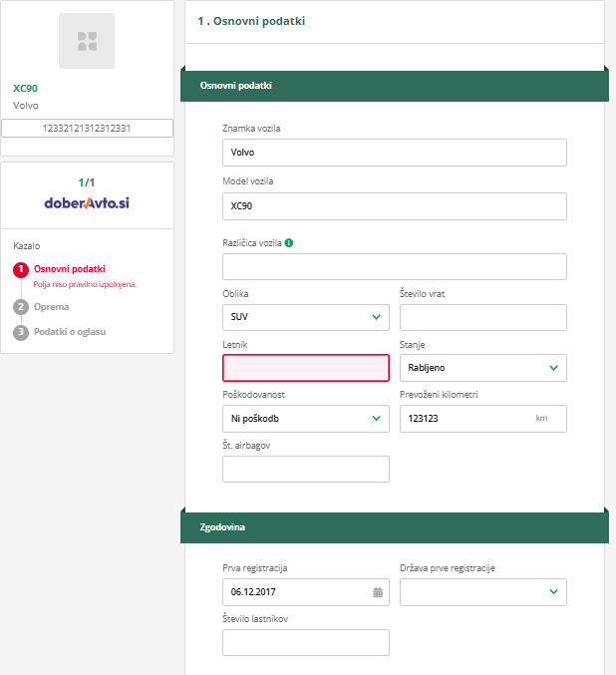Click the vehicle photo placeholder icon
This screenshot has width=616, height=675.
[87, 41]
